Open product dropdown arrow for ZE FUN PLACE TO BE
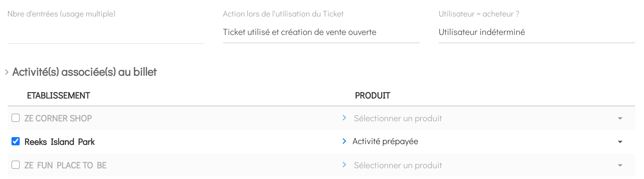 pos(620,165)
